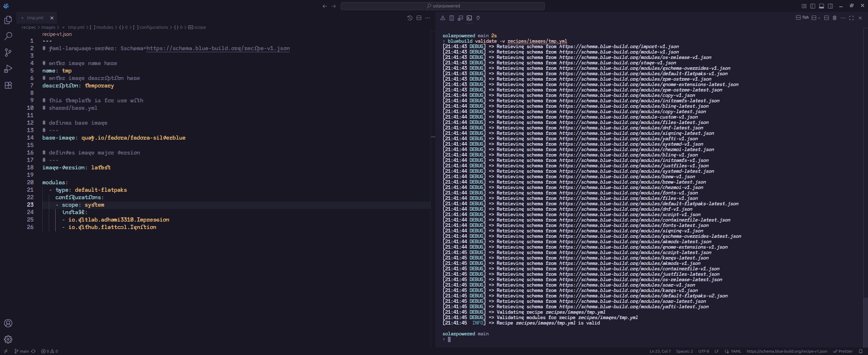Split the terminal

pos(826,18)
